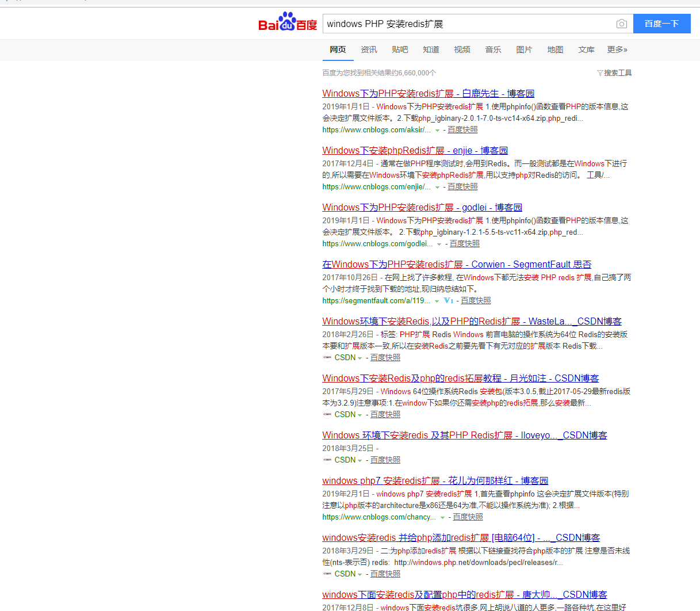The image size is (700, 611).
Task: Open windows安装redis 电脑64位 CSDN result
Action: [x=461, y=537]
